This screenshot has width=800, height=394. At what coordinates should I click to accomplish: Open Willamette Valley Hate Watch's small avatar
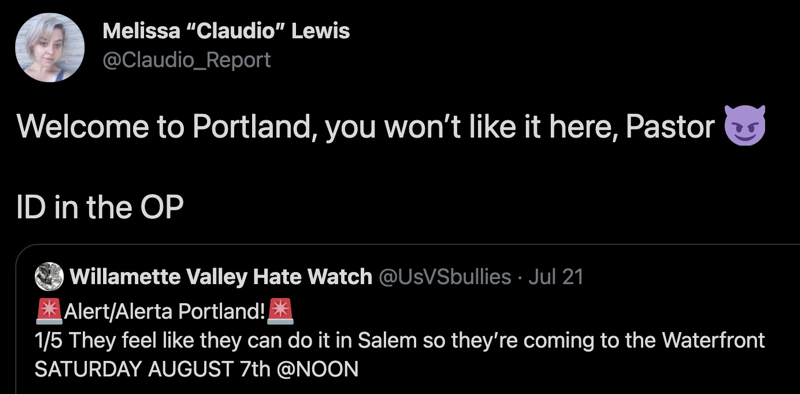click(49, 277)
